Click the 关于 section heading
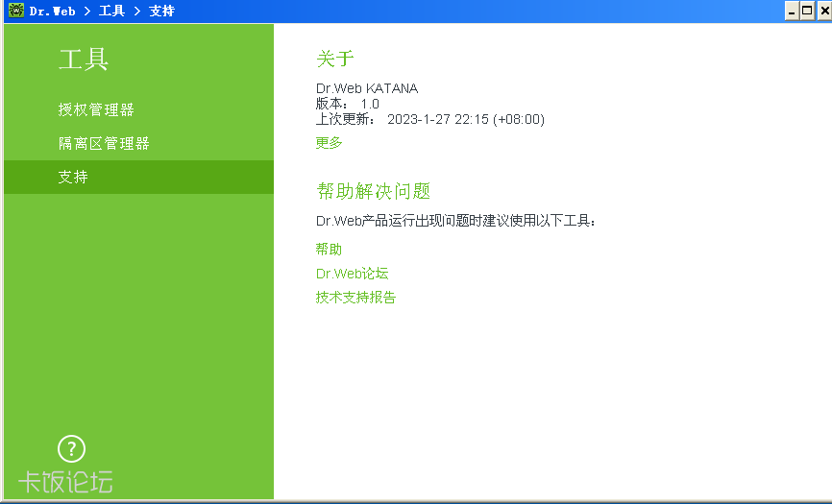Image resolution: width=832 pixels, height=504 pixels. (334, 59)
